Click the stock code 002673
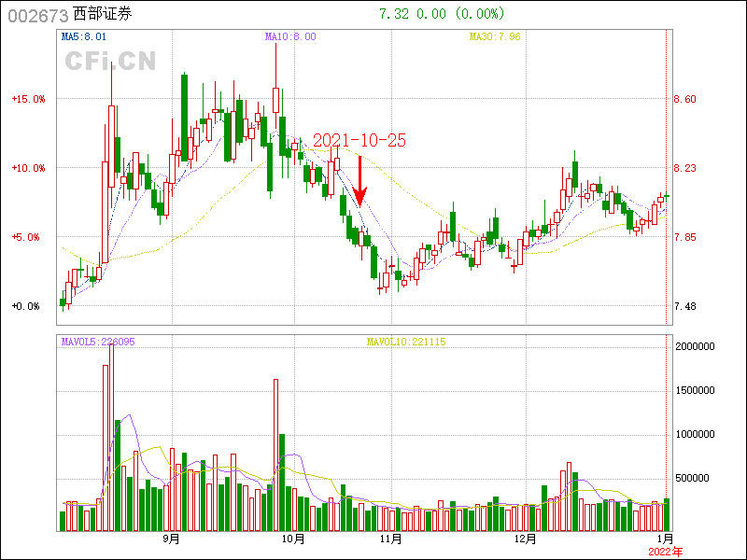The image size is (747, 560). (x=38, y=16)
